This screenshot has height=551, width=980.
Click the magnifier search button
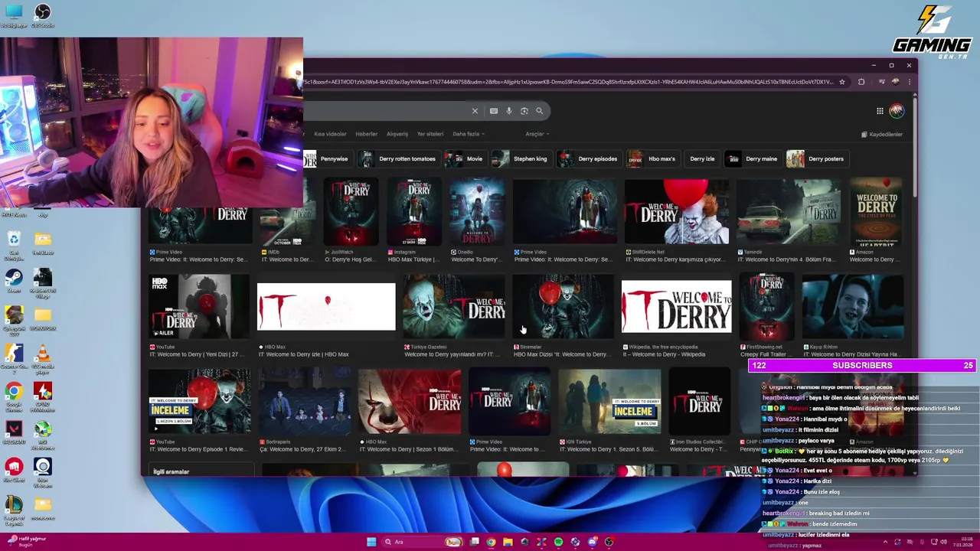pos(540,111)
